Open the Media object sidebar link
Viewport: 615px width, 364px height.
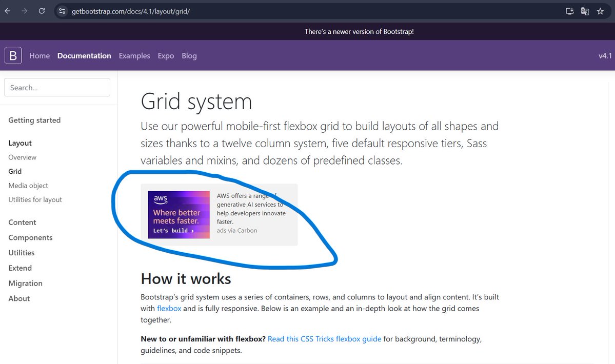point(28,185)
